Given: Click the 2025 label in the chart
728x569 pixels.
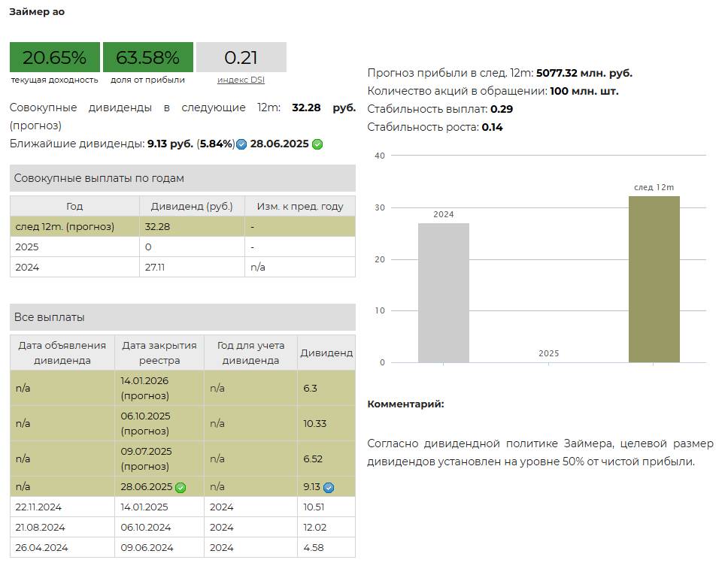Looking at the screenshot, I should (x=548, y=353).
